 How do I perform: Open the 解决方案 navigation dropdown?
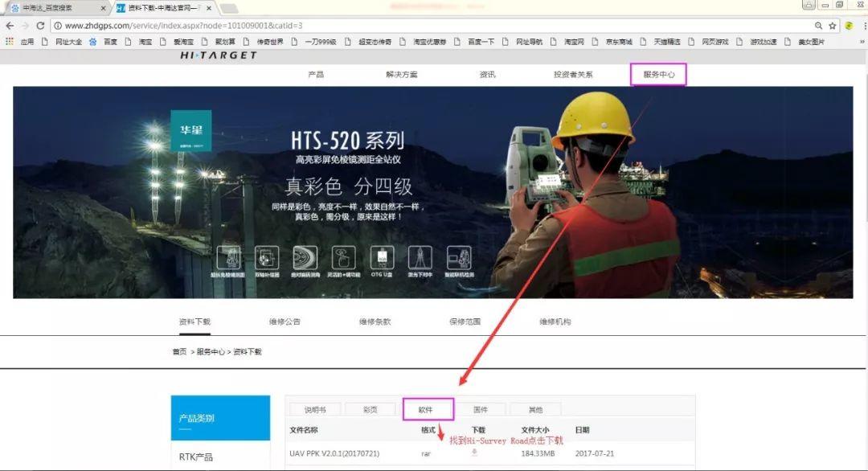403,72
